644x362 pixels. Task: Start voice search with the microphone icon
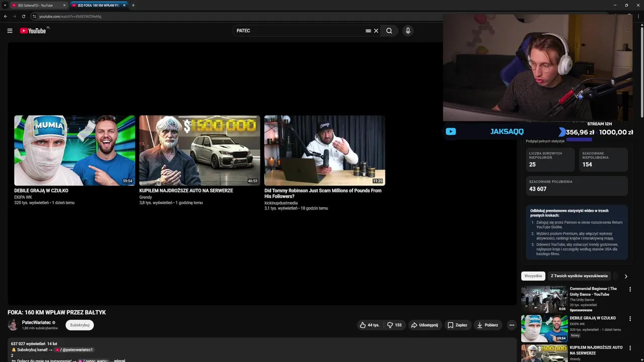(408, 31)
